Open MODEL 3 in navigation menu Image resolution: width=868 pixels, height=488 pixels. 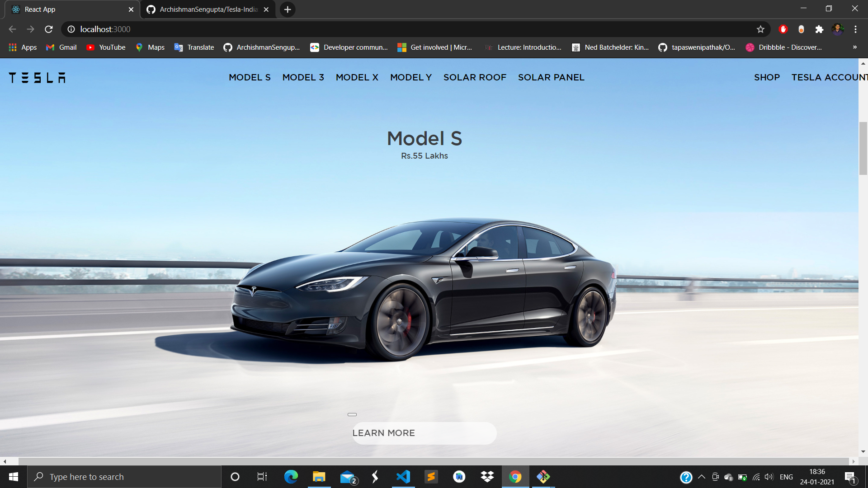pyautogui.click(x=303, y=77)
